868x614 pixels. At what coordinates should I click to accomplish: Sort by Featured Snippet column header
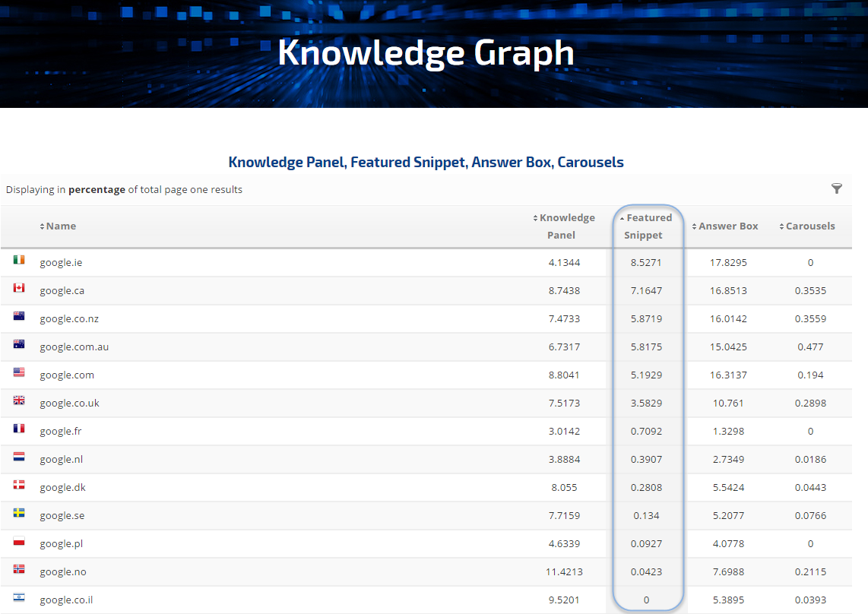pyautogui.click(x=646, y=226)
